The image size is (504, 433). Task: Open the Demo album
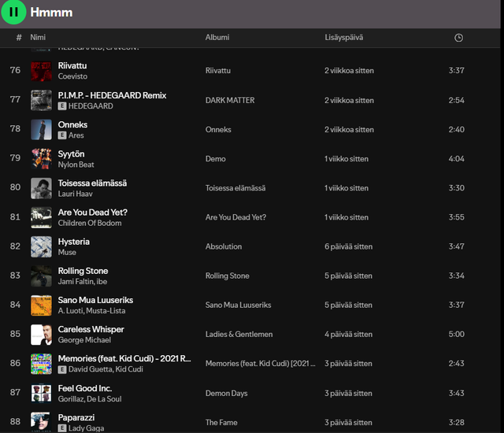click(215, 159)
